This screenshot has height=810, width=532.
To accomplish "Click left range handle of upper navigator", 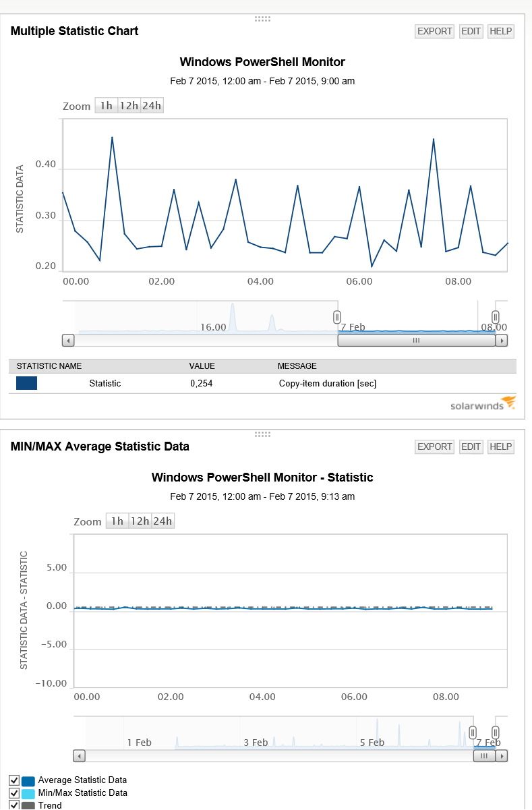I will [337, 317].
